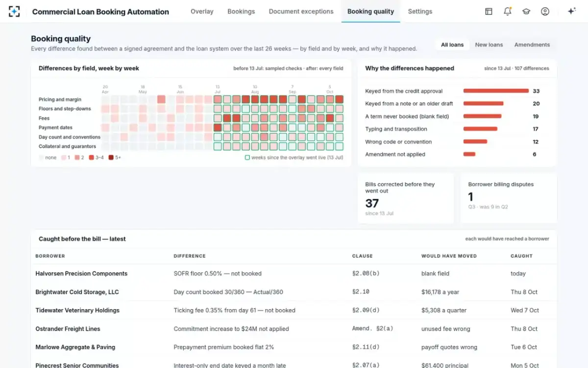Image resolution: width=588 pixels, height=368 pixels.
Task: Filter to New loans only
Action: pyautogui.click(x=489, y=45)
